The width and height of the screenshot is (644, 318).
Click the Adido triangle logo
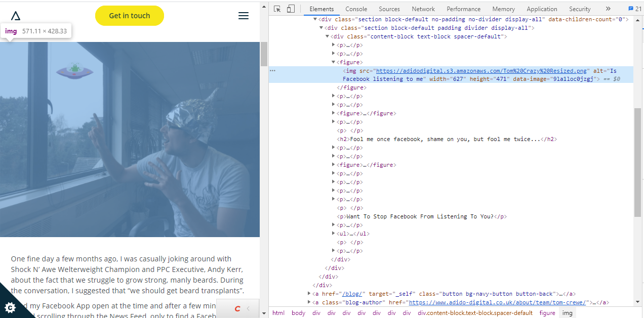click(16, 16)
